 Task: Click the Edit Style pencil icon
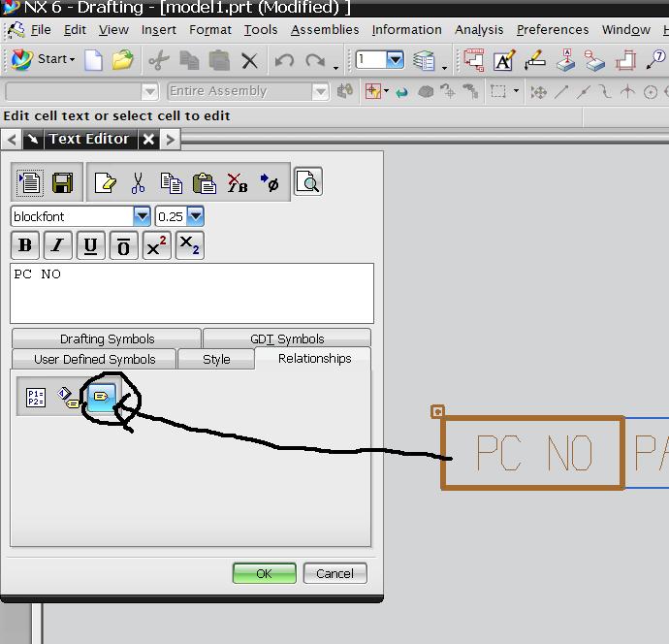pyautogui.click(x=535, y=60)
